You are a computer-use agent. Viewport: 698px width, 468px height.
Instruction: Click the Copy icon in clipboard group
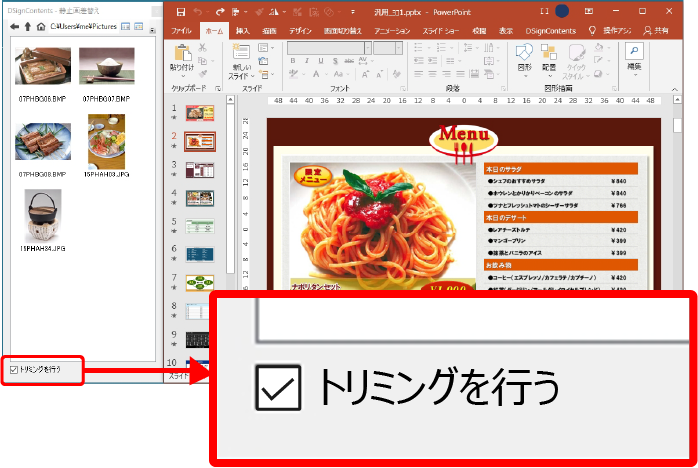point(203,61)
